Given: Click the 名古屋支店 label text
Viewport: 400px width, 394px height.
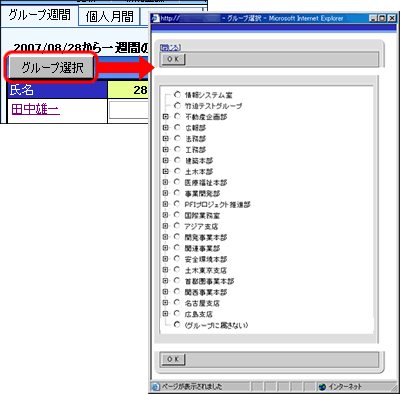Looking at the screenshot, I should point(202,303).
